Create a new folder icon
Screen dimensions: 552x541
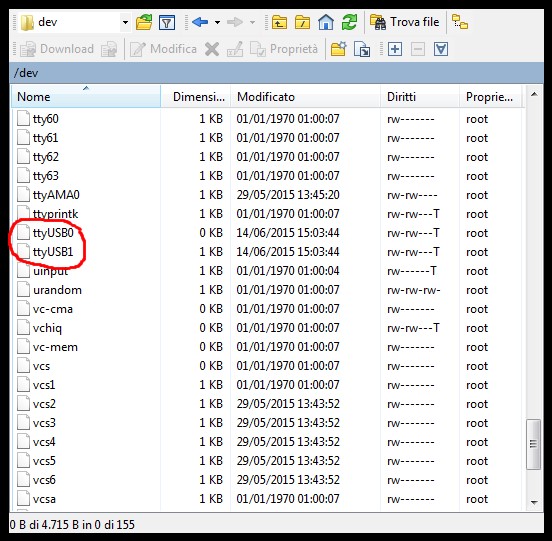point(339,49)
